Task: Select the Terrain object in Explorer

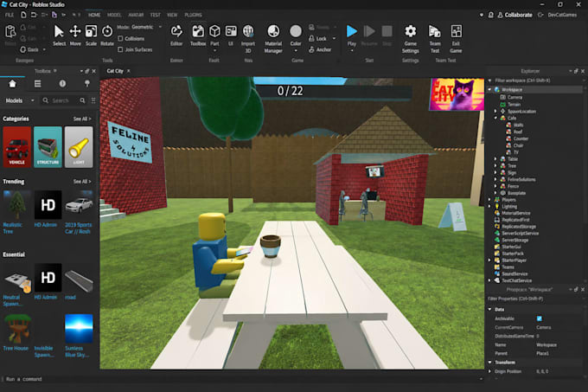Action: click(510, 105)
